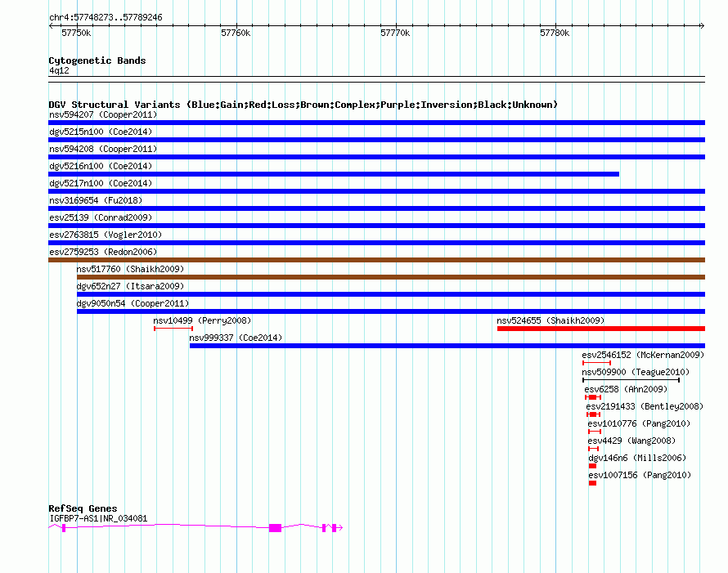
Task: Click the brown complex bar under esv2759253
Action: [x=376, y=260]
